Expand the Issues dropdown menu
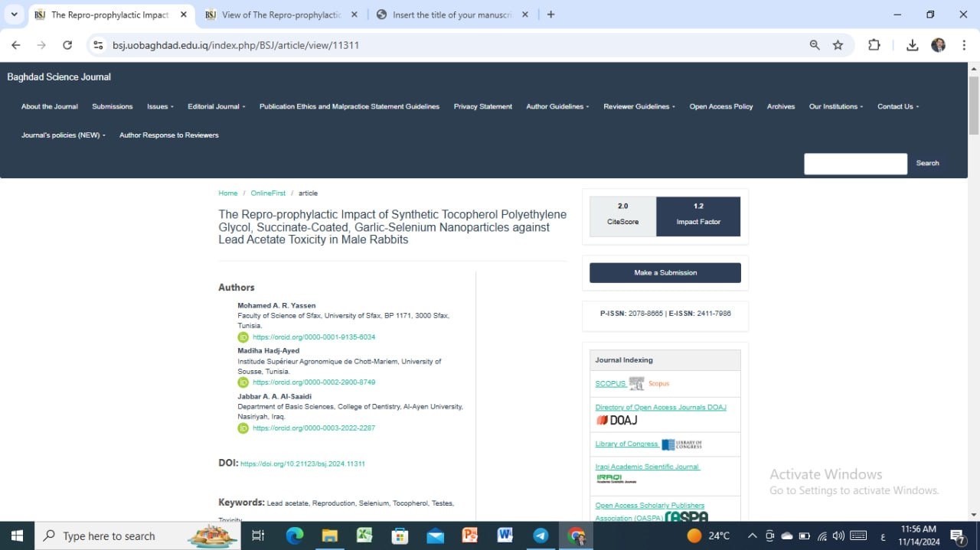980x550 pixels. [x=160, y=106]
